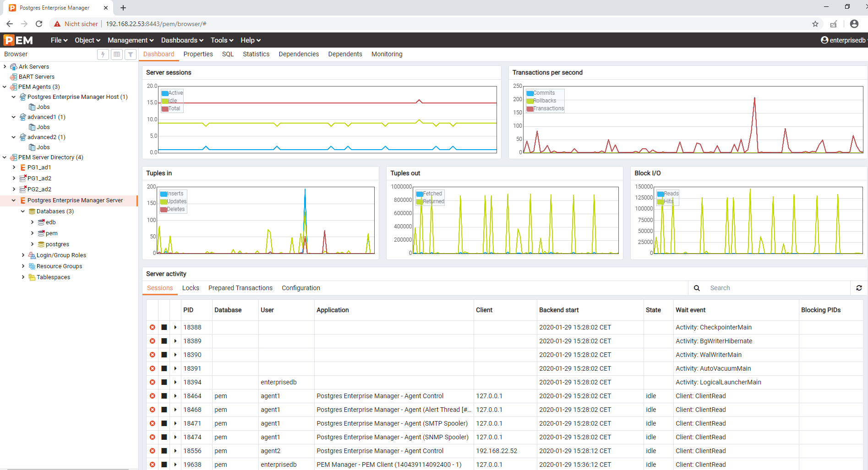Terminate session with PID 18388

pyautogui.click(x=153, y=327)
